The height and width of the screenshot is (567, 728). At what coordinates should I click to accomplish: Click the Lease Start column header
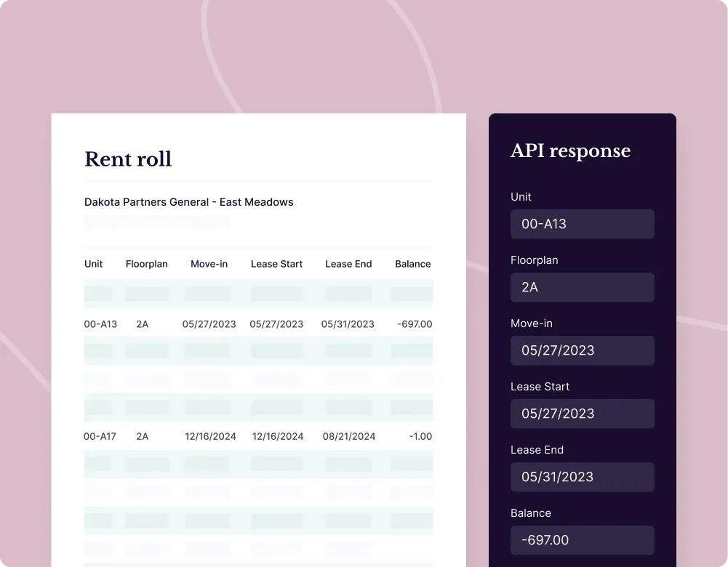click(x=276, y=264)
